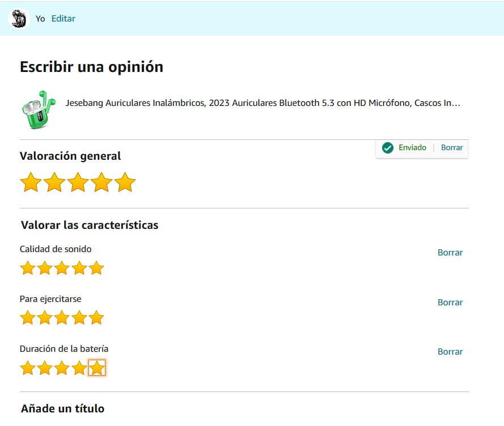
Task: Click the Duración de la batería label
Action: [x=64, y=349]
